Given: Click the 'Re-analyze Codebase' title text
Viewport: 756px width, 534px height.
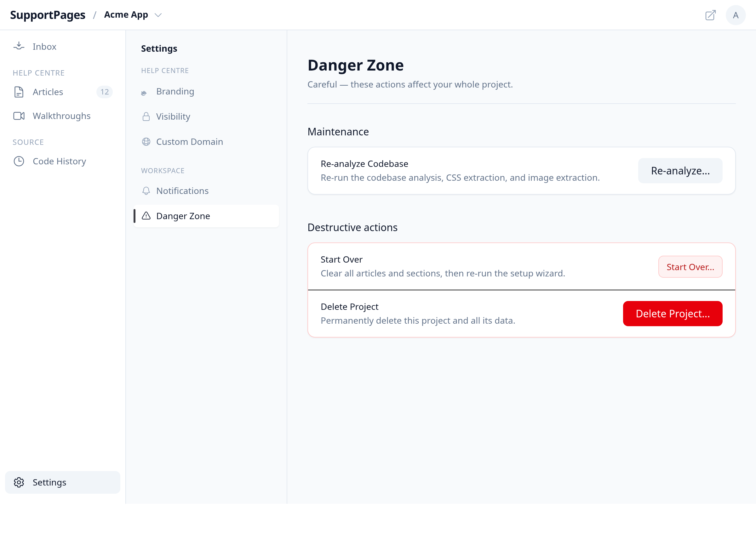Looking at the screenshot, I should tap(364, 163).
